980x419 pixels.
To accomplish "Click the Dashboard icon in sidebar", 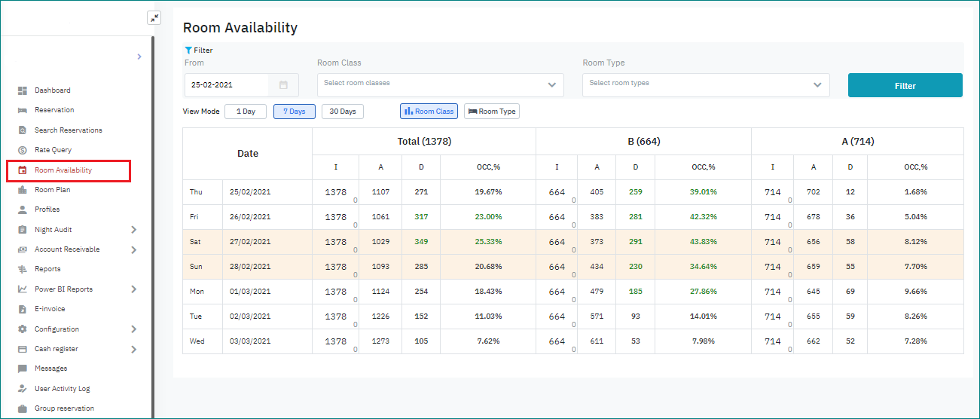I will pyautogui.click(x=23, y=90).
